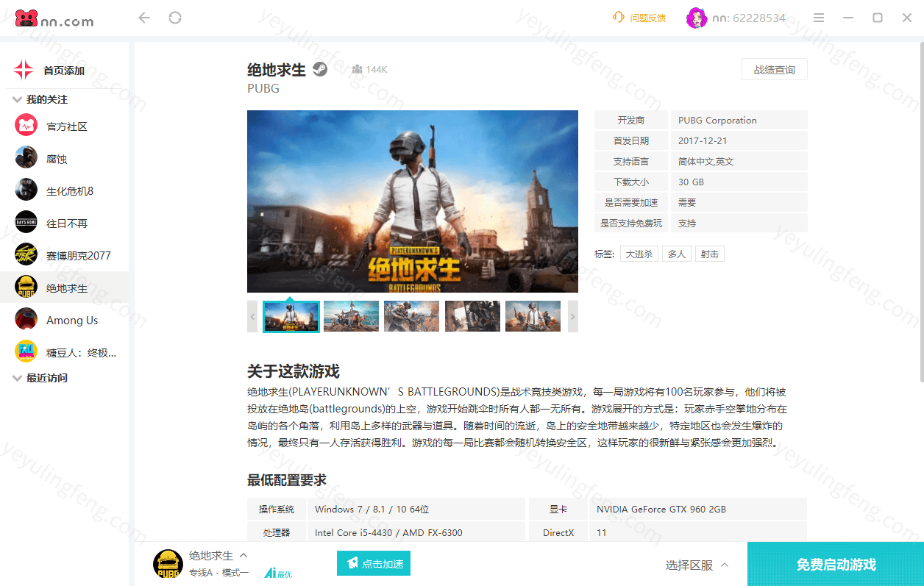Click the 往日不再 game icon
Image resolution: width=924 pixels, height=586 pixels.
[26, 224]
